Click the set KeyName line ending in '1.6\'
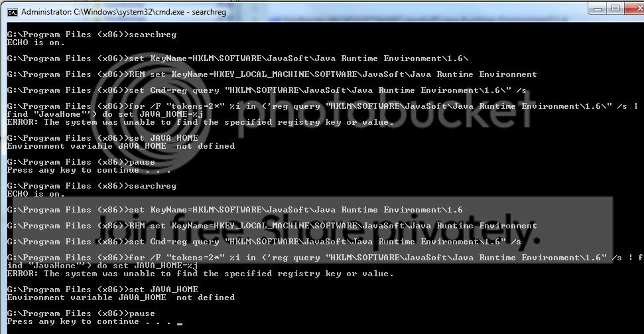Screen dimensions: 644x334 click(237, 58)
